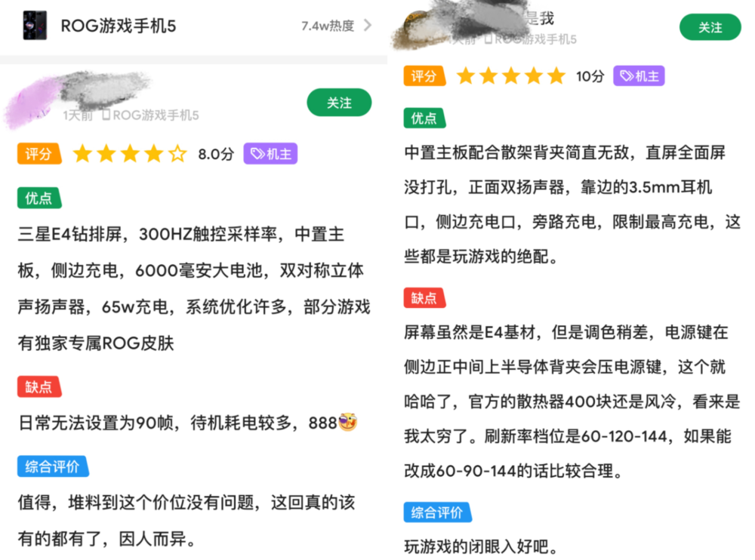Tap the 缺点 label above 屏幕虽然是E4基材

pyautogui.click(x=424, y=298)
